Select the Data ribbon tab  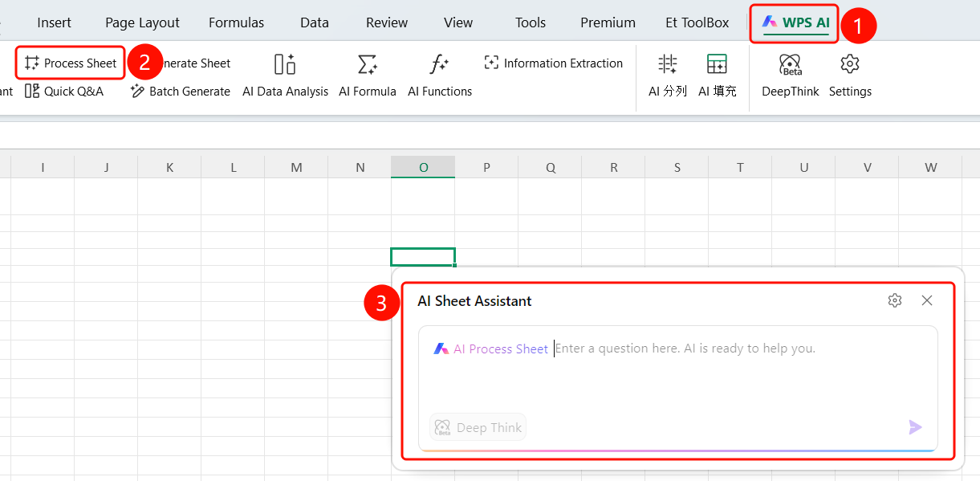click(315, 22)
